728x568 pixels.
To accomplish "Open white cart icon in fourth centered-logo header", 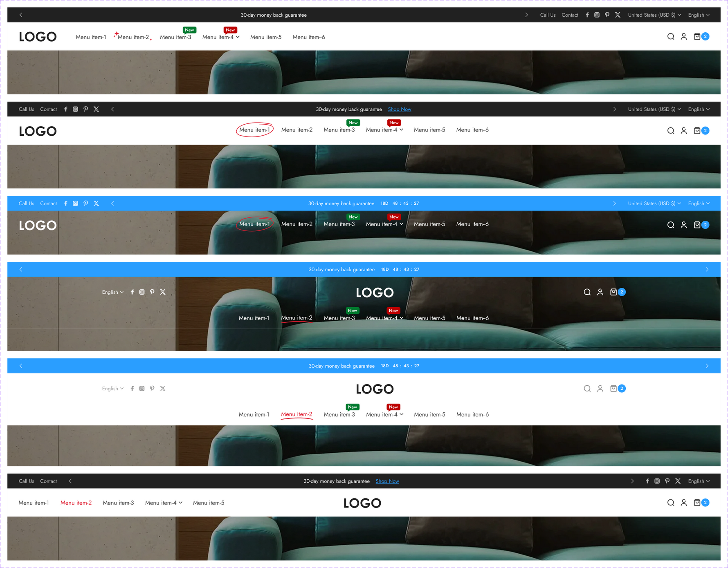I will click(x=613, y=292).
